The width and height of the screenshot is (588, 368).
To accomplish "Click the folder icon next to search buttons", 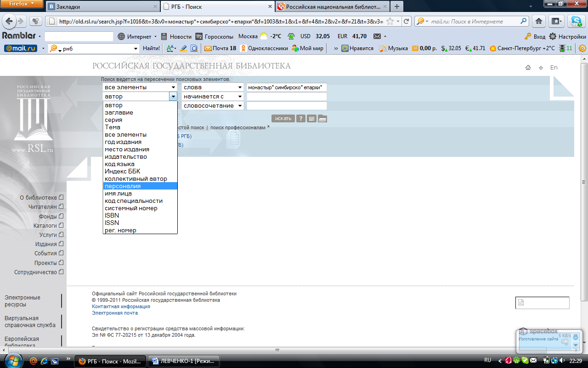I will 322,118.
